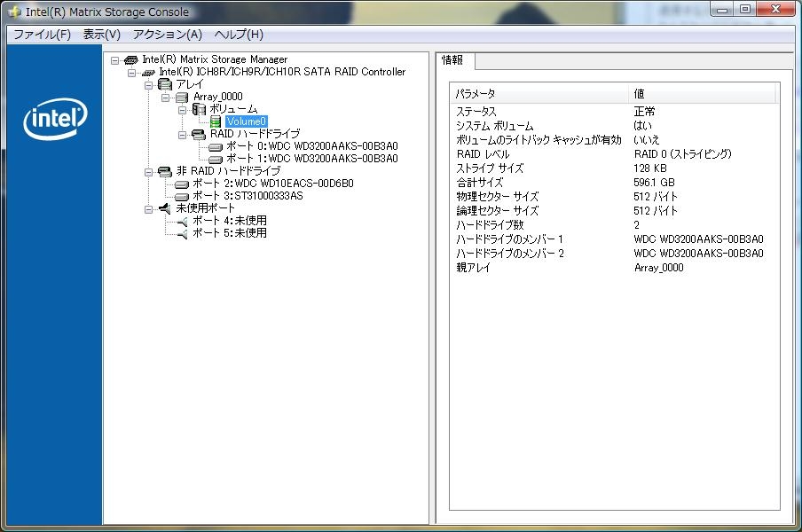Click the ポート 4 unused port icon

tap(182, 222)
